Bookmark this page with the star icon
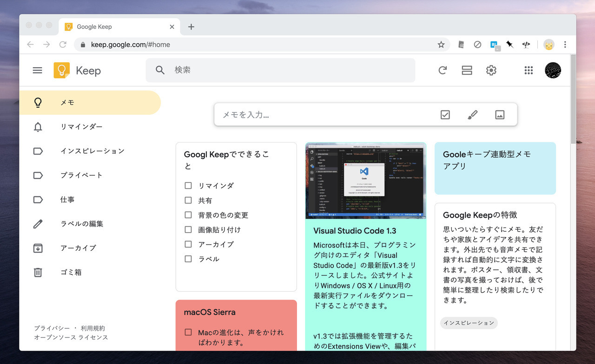This screenshot has width=595, height=364. 441,45
